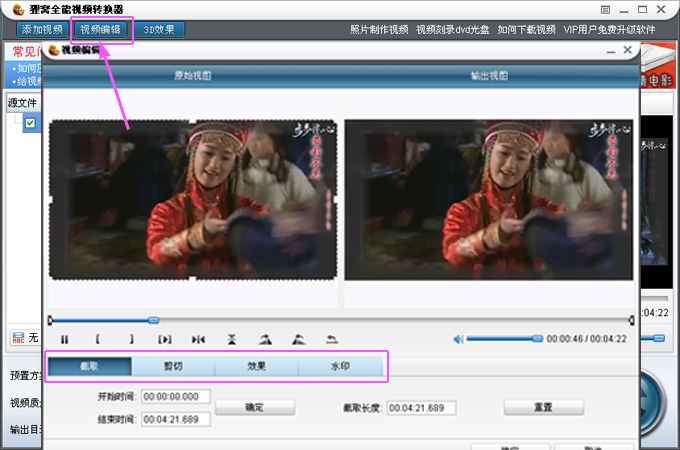Screen dimensions: 680x450
Task: Click the 截取长度 input field
Action: [x=422, y=408]
